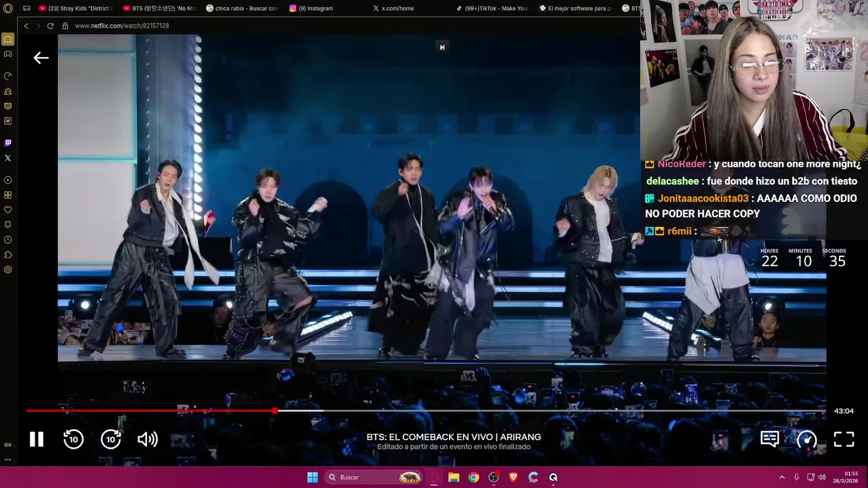This screenshot has height=488, width=868.
Task: Go back in browser history
Action: [x=26, y=26]
